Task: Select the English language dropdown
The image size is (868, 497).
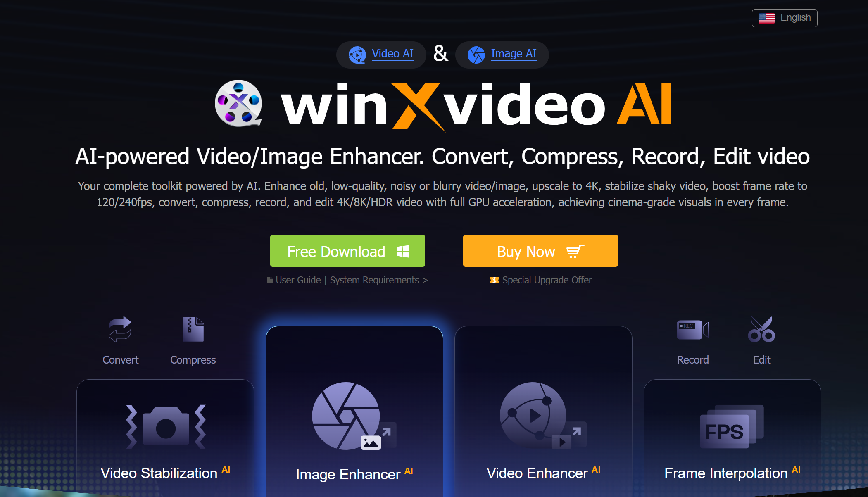Action: tap(785, 17)
